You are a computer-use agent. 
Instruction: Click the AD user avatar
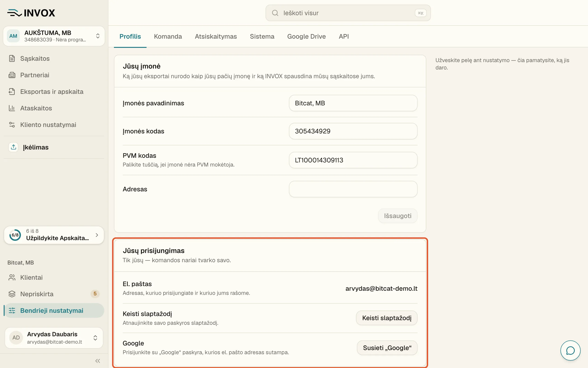tap(16, 338)
